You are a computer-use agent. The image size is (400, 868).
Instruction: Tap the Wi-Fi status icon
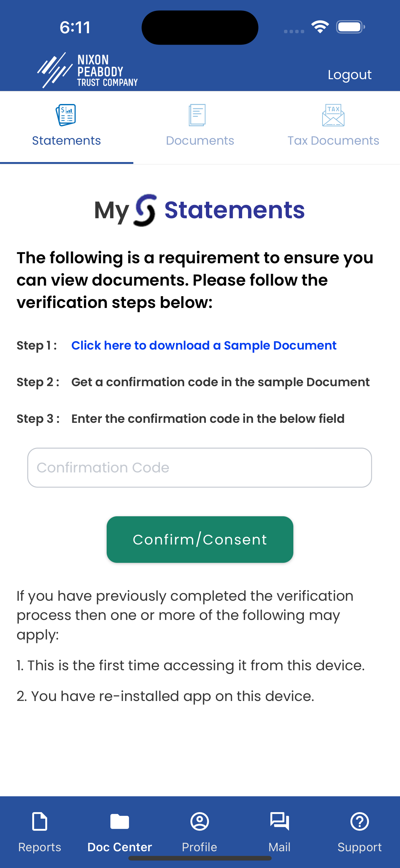point(320,27)
